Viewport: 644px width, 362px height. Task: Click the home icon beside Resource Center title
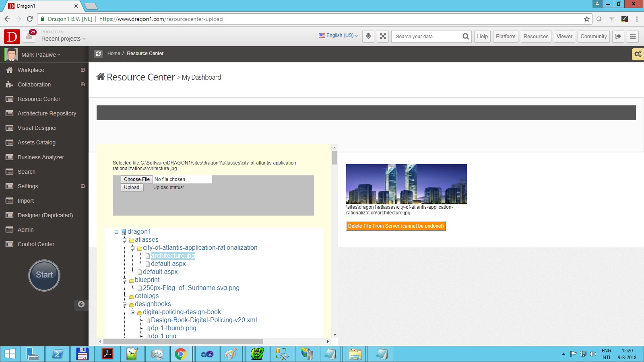tap(101, 76)
